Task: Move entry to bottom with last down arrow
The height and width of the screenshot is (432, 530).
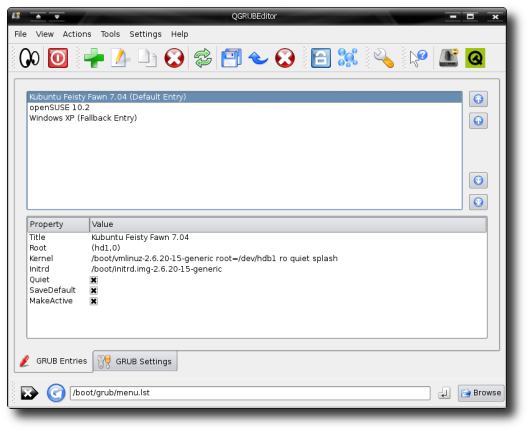Action: (x=478, y=202)
